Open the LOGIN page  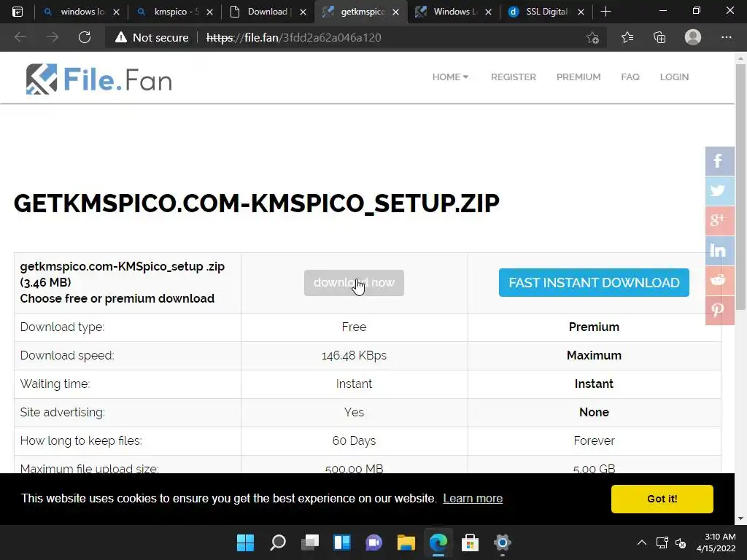click(x=674, y=77)
